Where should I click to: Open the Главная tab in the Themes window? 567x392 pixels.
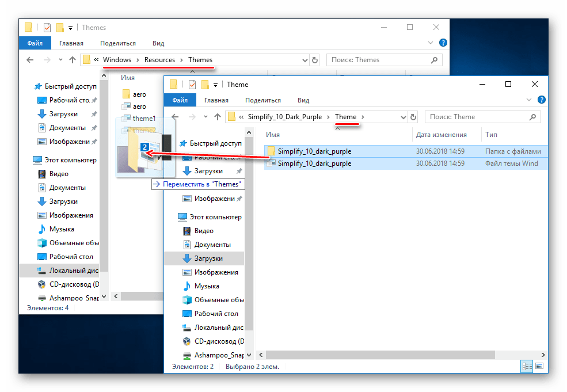(x=70, y=43)
